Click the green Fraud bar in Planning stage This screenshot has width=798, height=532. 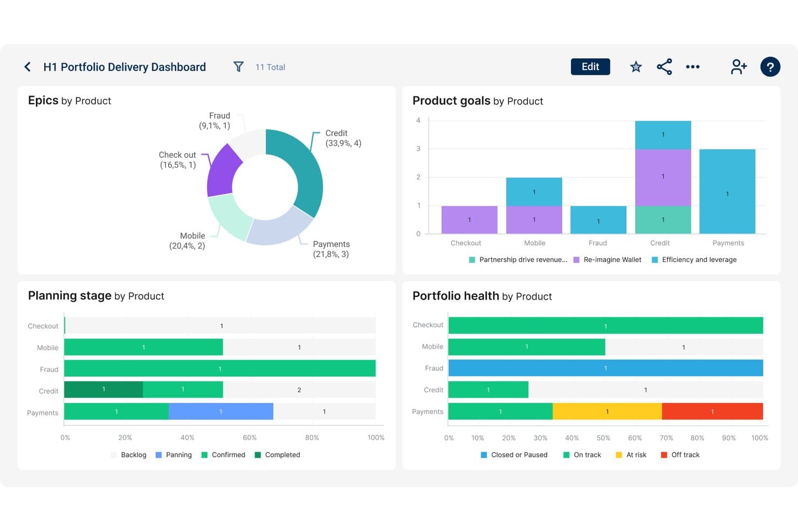(220, 368)
